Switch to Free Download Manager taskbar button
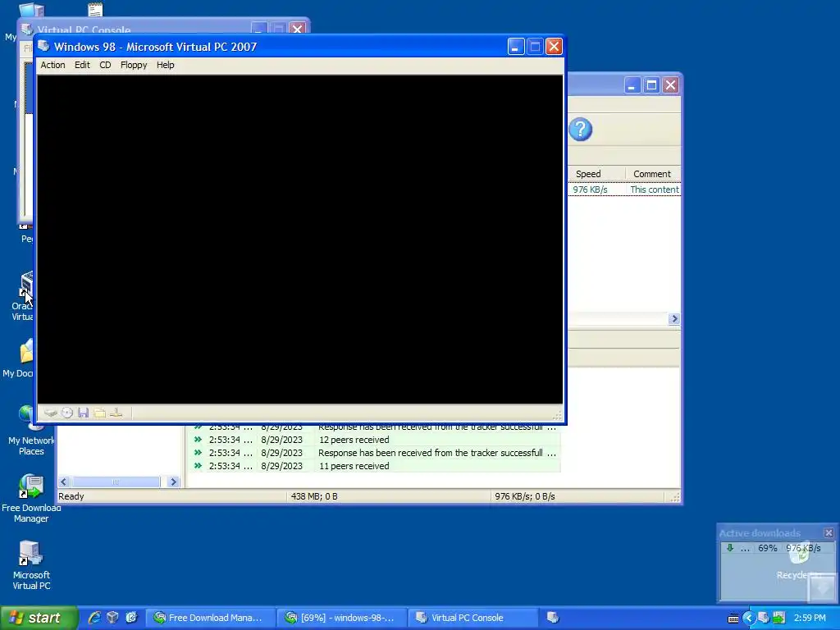Viewport: 840px width, 630px height. point(211,618)
